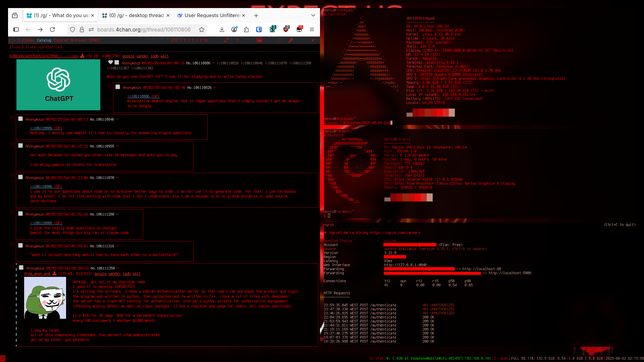Tick checkbox on post No.106110826
Screen dimensions: 644x362
click(118, 87)
